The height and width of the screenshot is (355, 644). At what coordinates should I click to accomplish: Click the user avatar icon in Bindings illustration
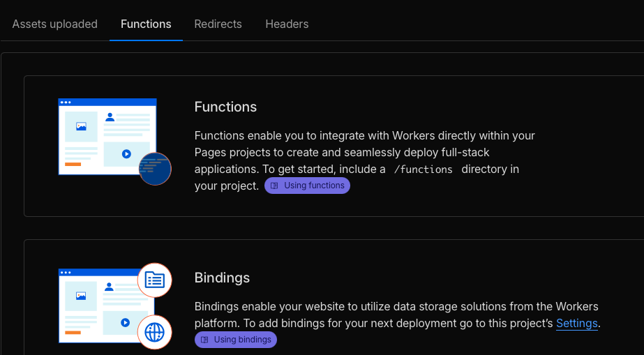109,287
